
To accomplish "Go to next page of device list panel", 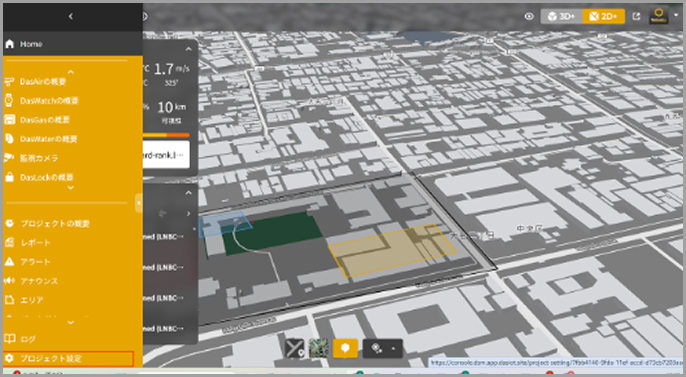I will [x=189, y=214].
